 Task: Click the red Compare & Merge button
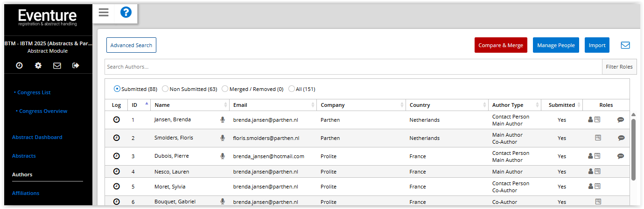pyautogui.click(x=501, y=45)
